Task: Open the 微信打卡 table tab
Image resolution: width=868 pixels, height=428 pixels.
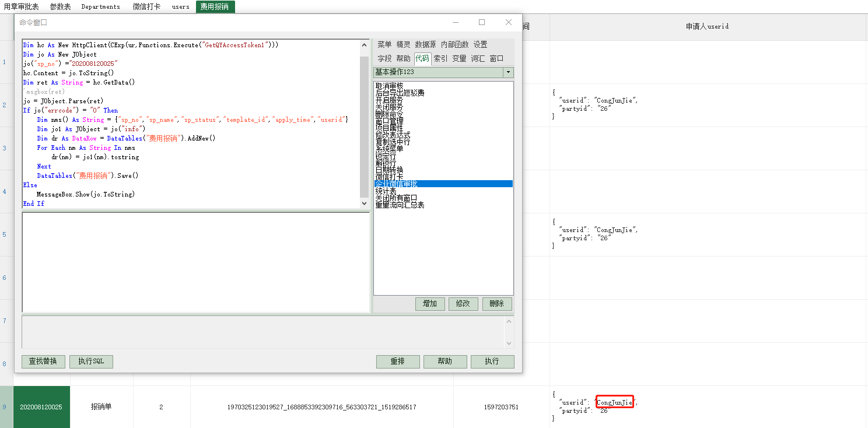Action: (146, 7)
